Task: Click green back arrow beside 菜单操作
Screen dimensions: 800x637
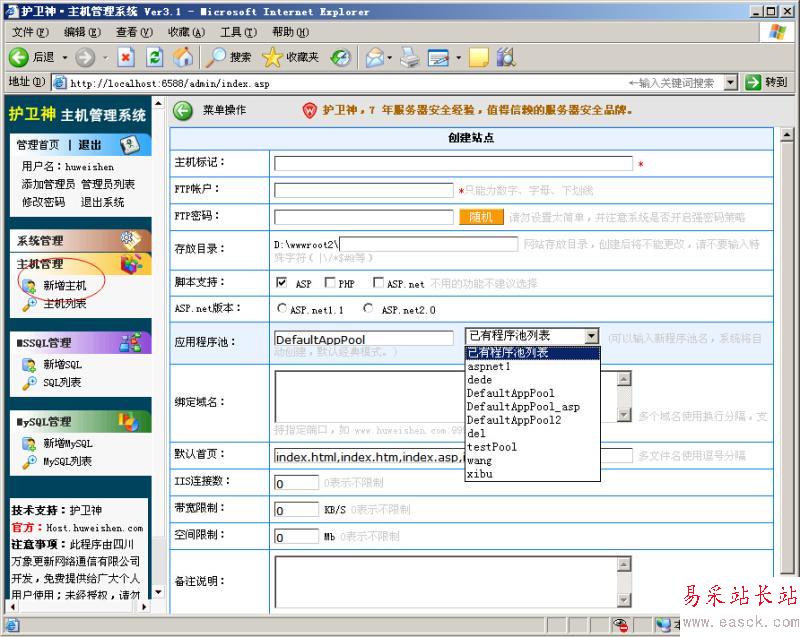Action: 183,110
